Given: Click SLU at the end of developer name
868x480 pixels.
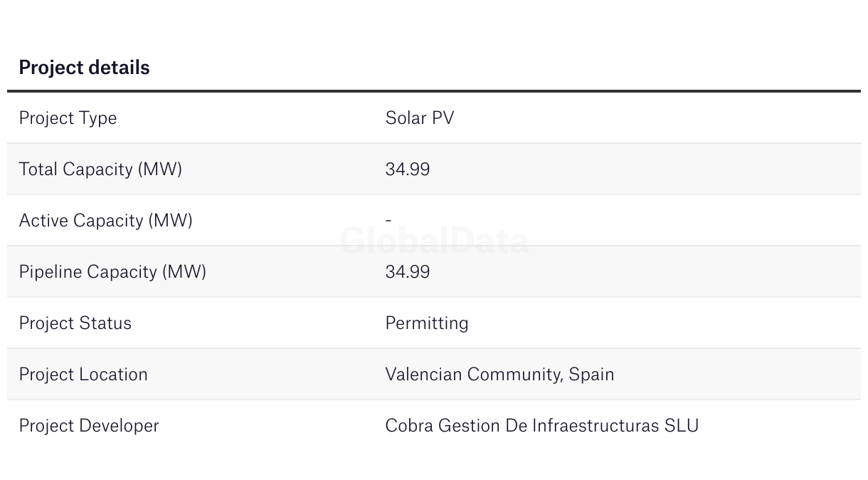Looking at the screenshot, I should coord(682,426).
